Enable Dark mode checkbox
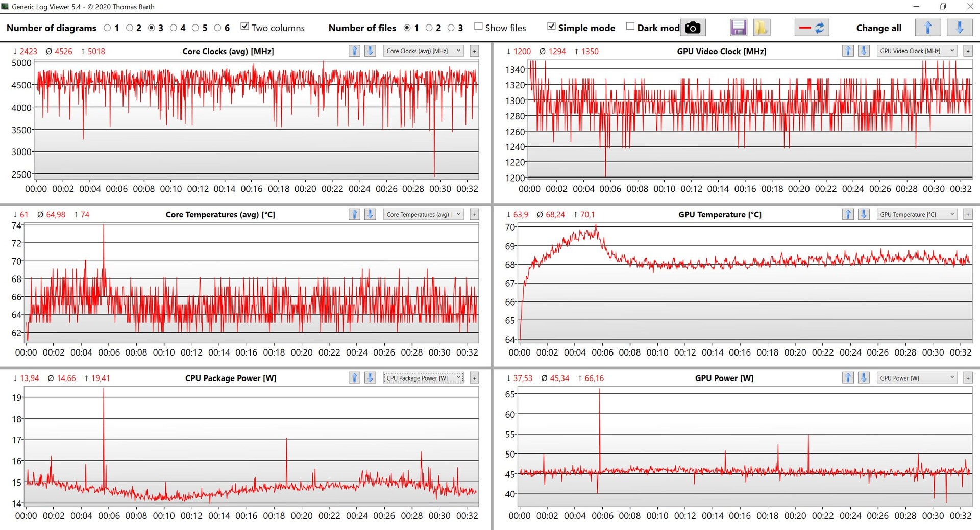 (630, 27)
